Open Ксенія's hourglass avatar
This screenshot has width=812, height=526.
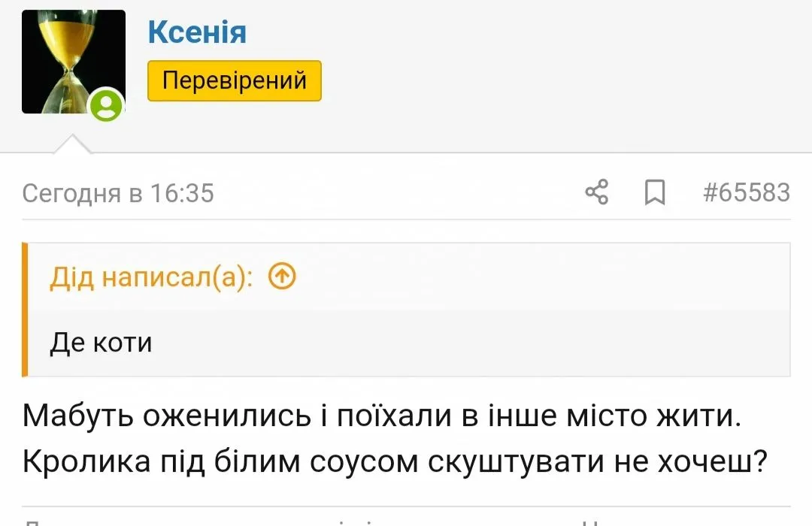(x=73, y=61)
